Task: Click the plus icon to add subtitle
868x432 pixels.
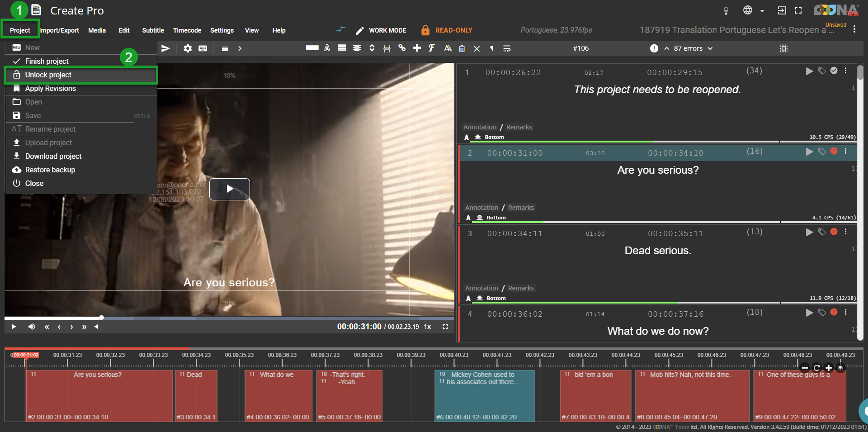Action: [x=417, y=48]
